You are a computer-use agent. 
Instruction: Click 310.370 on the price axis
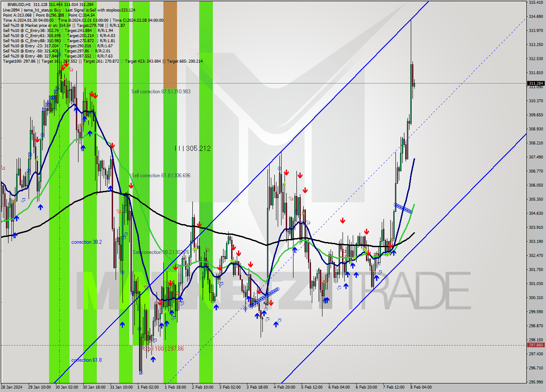click(536, 101)
